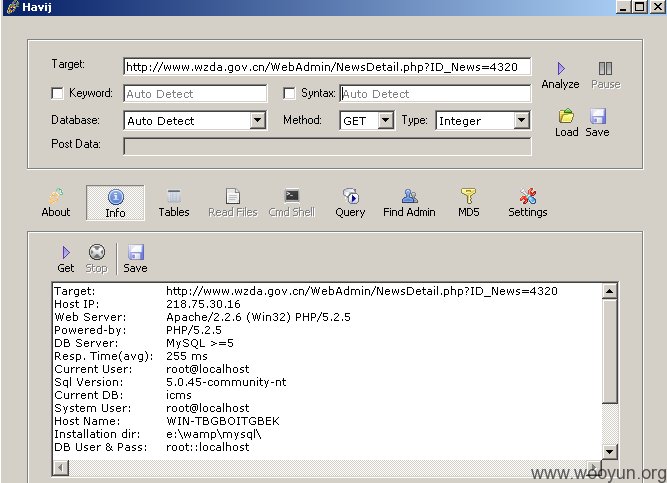Expand the Database dropdown

point(257,120)
